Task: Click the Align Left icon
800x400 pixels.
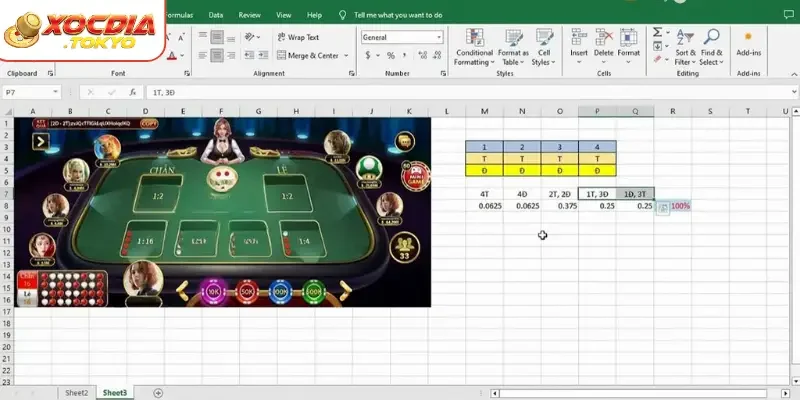Action: pyautogui.click(x=203, y=55)
